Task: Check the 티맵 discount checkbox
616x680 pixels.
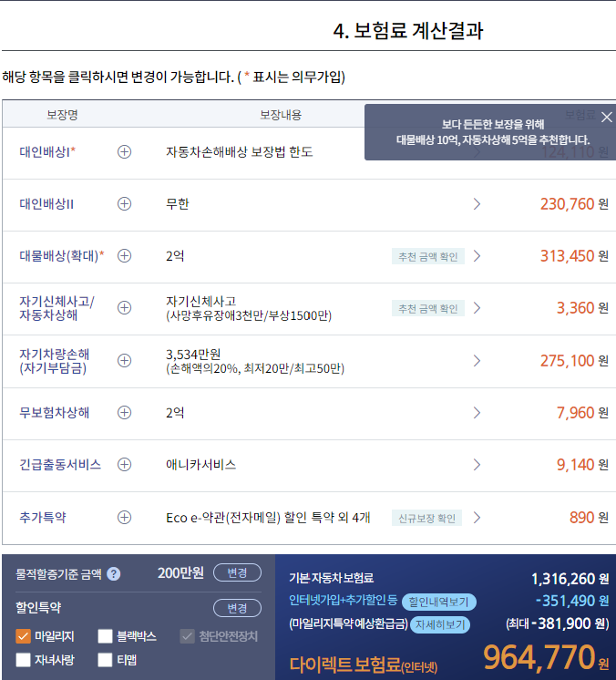Action: [105, 660]
